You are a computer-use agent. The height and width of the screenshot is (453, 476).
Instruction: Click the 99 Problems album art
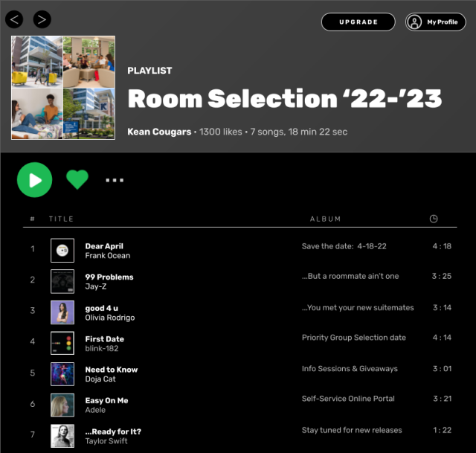tap(62, 281)
